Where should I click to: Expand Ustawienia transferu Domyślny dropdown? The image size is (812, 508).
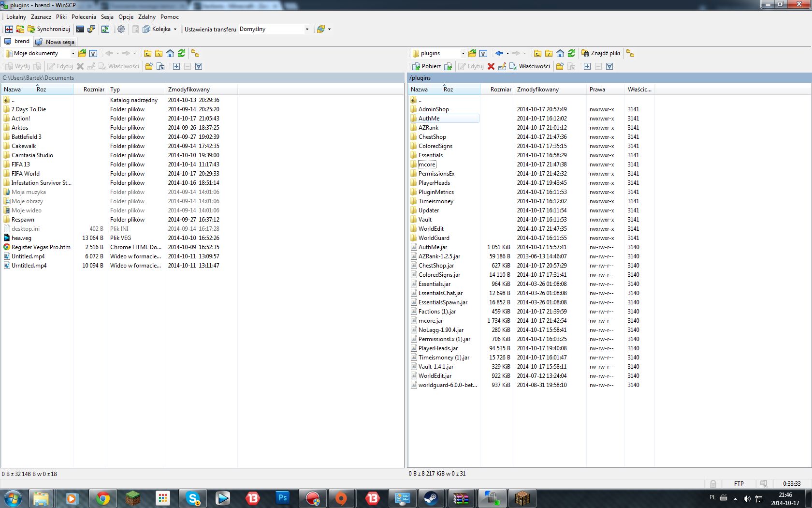307,29
